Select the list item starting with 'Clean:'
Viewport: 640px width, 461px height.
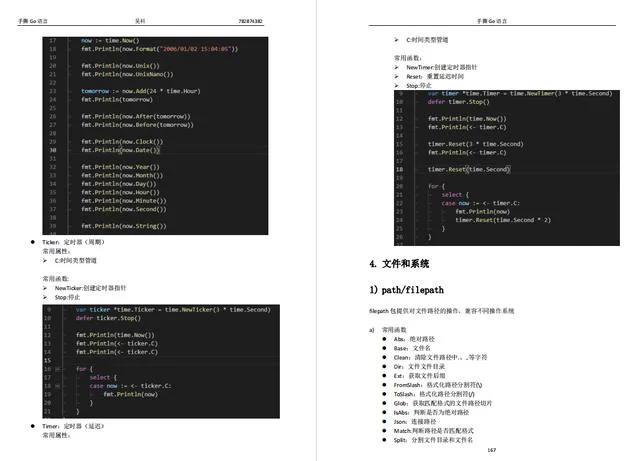pos(440,357)
